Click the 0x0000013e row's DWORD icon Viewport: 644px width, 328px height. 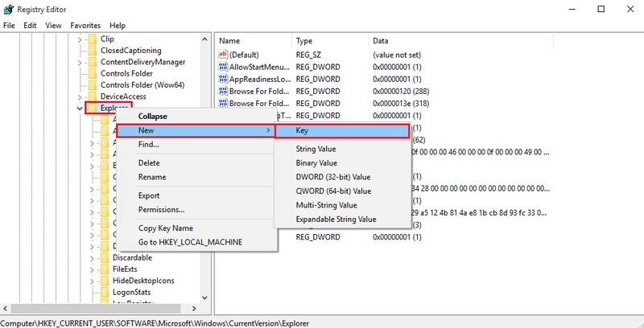223,103
